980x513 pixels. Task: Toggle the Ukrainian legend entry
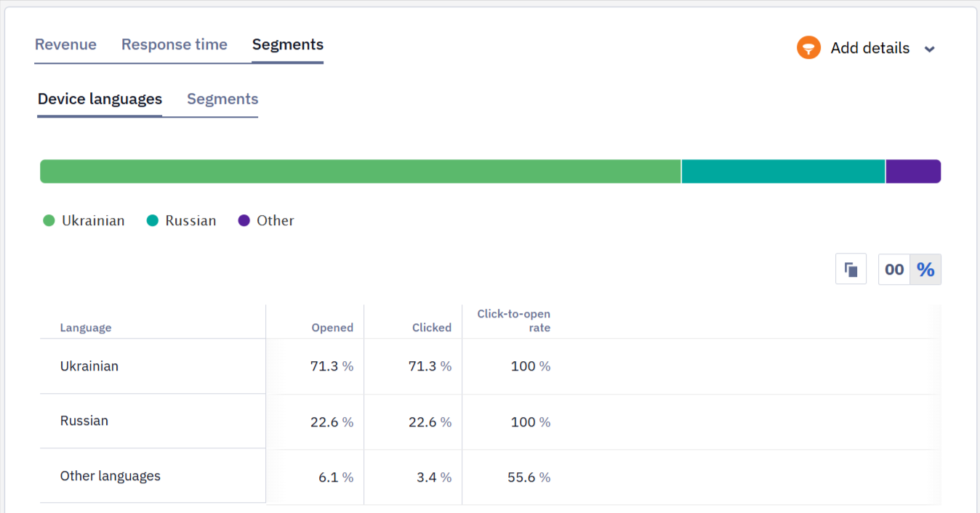84,221
